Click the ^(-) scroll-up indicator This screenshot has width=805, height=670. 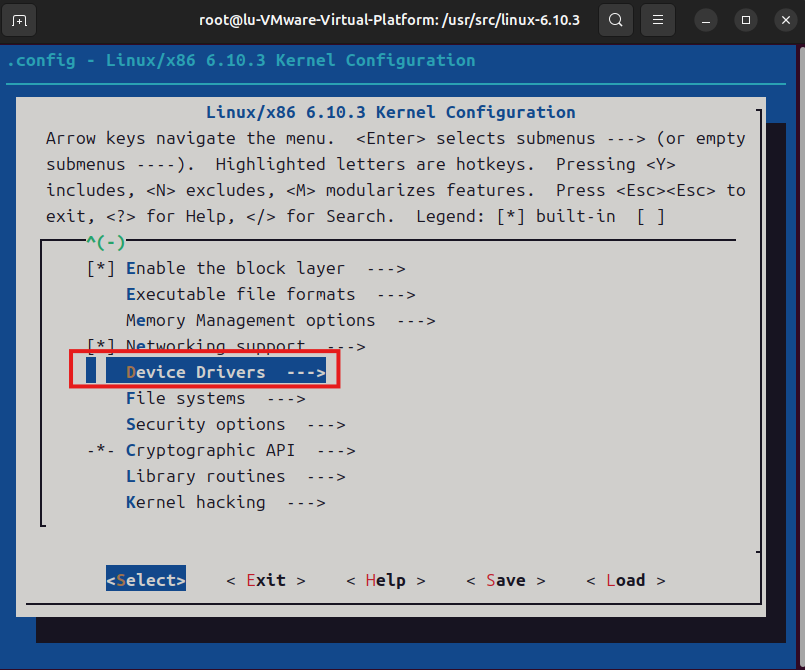point(106,242)
